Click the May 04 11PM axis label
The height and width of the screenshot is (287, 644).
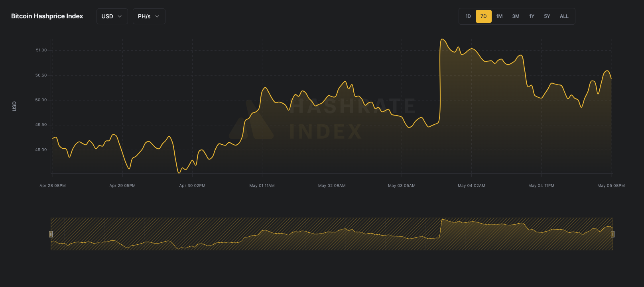(541, 186)
